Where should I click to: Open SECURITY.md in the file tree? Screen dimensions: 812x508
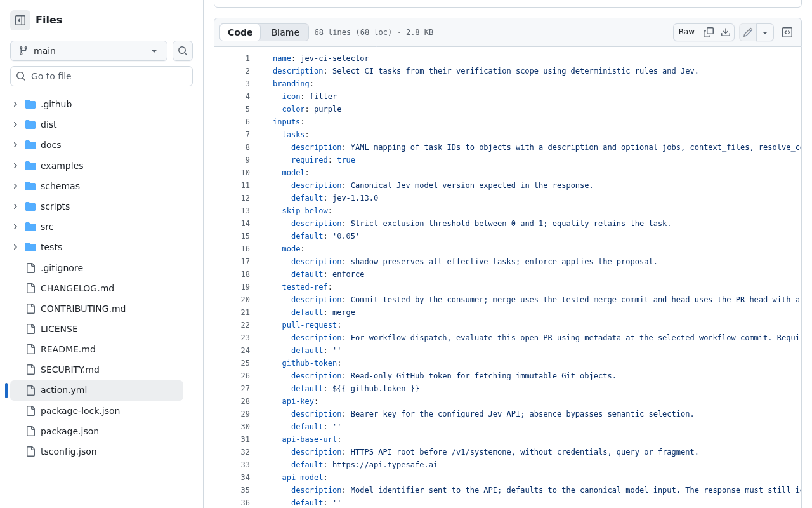[x=70, y=370]
